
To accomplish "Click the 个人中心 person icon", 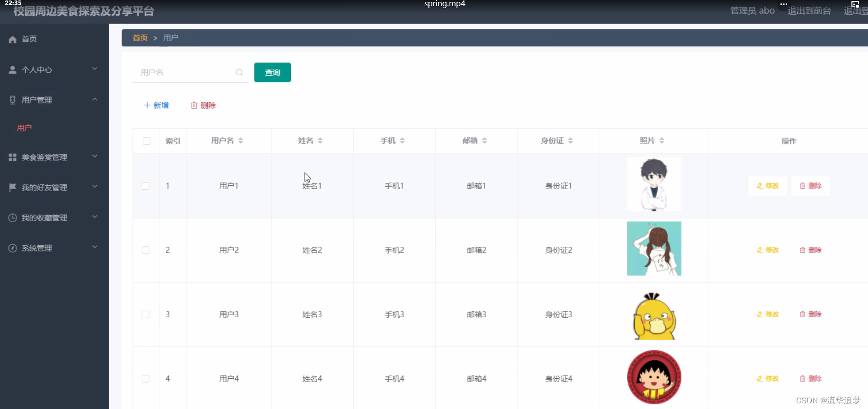I will click(x=13, y=70).
